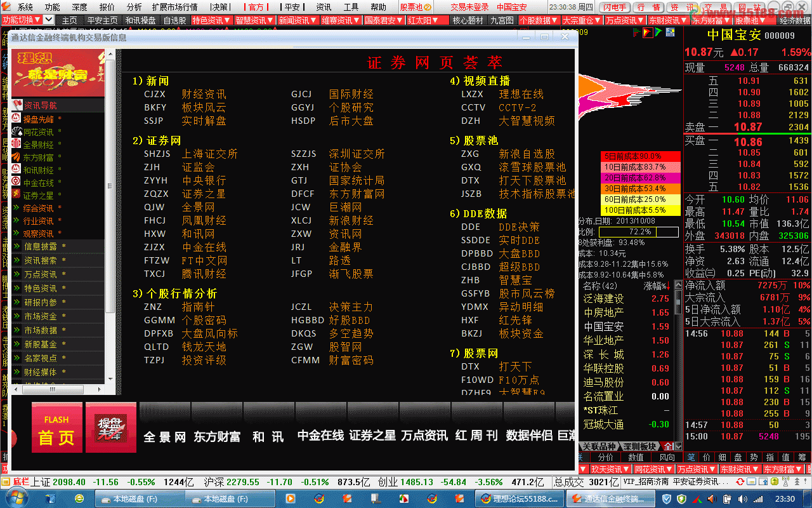
Task: Click 行情 button at top right
Action: pyautogui.click(x=648, y=7)
